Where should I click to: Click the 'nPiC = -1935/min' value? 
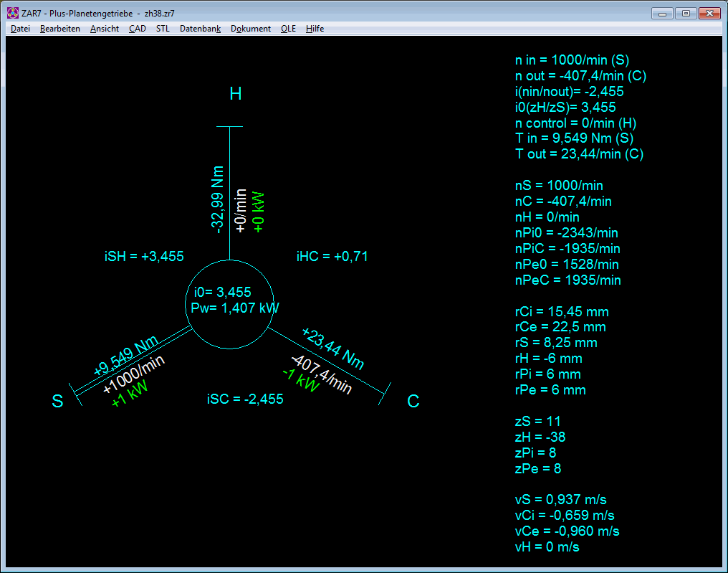pos(567,249)
